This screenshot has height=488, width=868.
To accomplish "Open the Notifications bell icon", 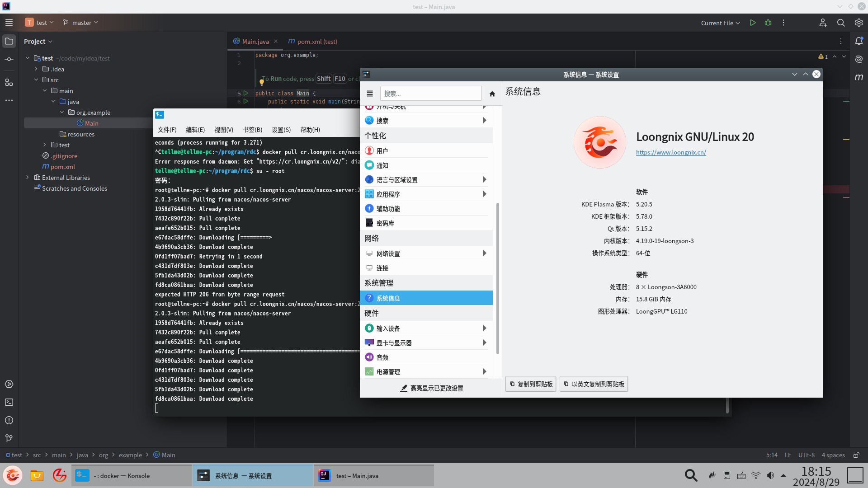I will click(x=859, y=41).
